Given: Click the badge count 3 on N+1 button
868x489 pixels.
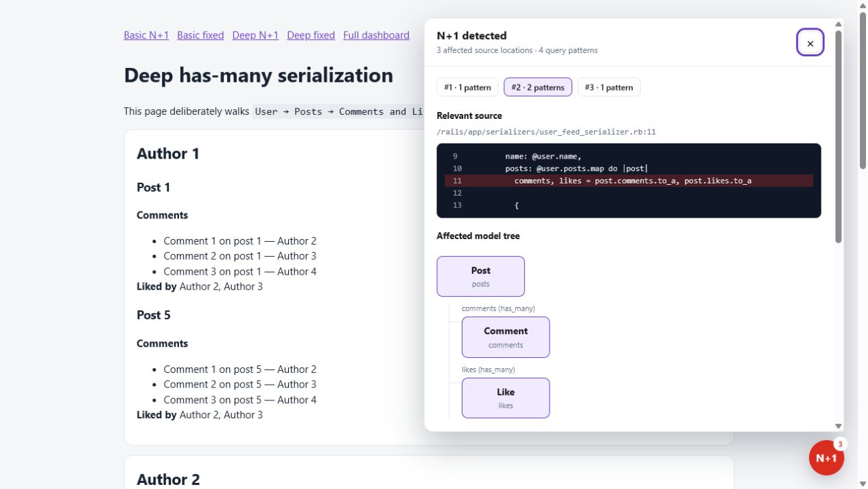Looking at the screenshot, I should pyautogui.click(x=840, y=444).
